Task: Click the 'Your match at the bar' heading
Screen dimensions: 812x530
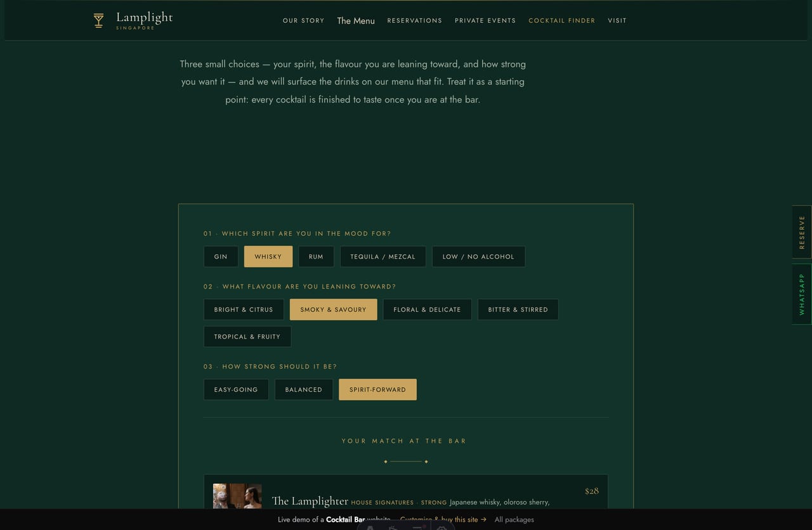Action: tap(404, 441)
